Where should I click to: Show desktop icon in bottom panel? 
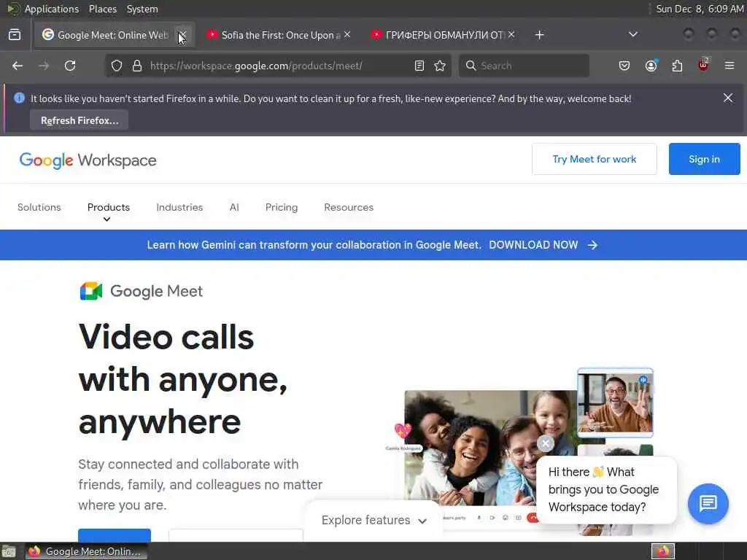tap(9, 551)
